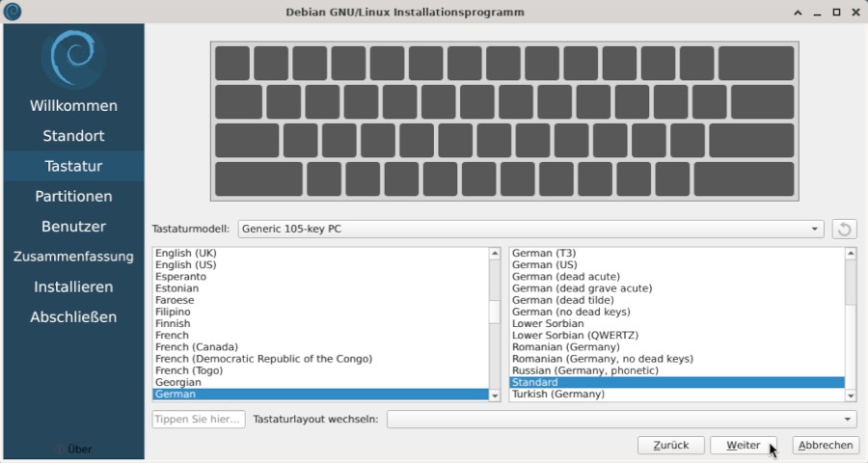Select German (US) variant
The height and width of the screenshot is (463, 868).
click(x=677, y=264)
